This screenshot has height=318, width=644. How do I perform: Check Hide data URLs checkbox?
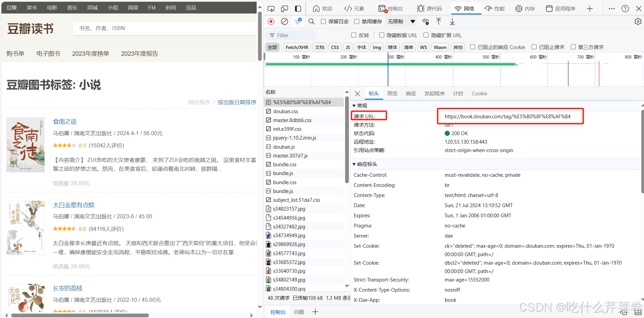(382, 35)
